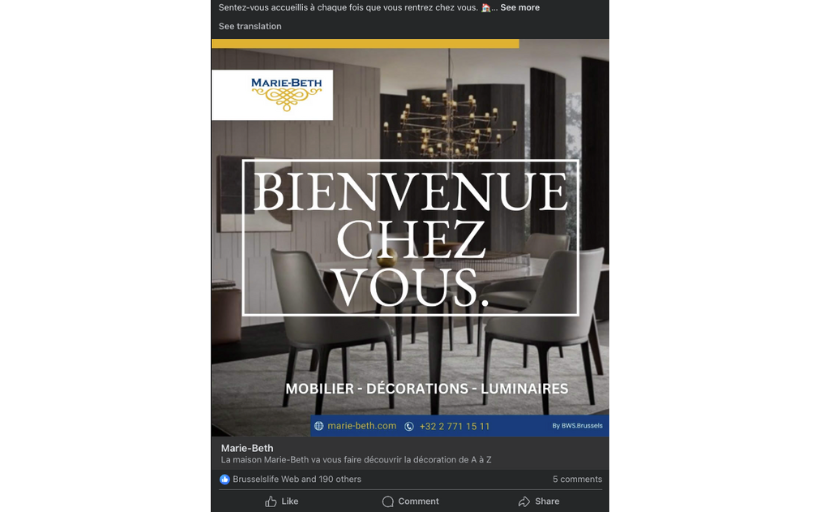Click the Like thumbs-up icon
The height and width of the screenshot is (512, 820).
tap(270, 502)
